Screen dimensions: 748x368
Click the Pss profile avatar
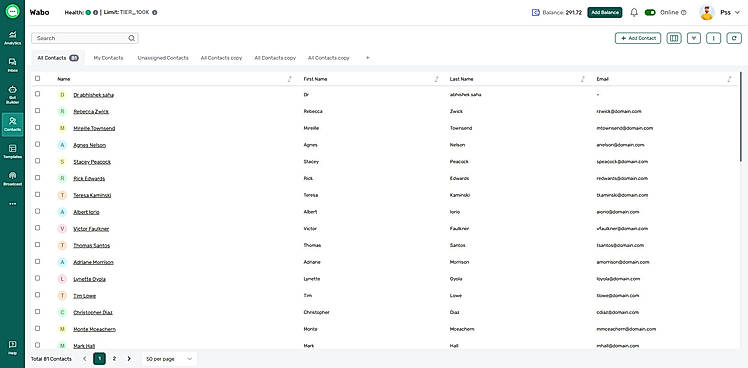[706, 12]
